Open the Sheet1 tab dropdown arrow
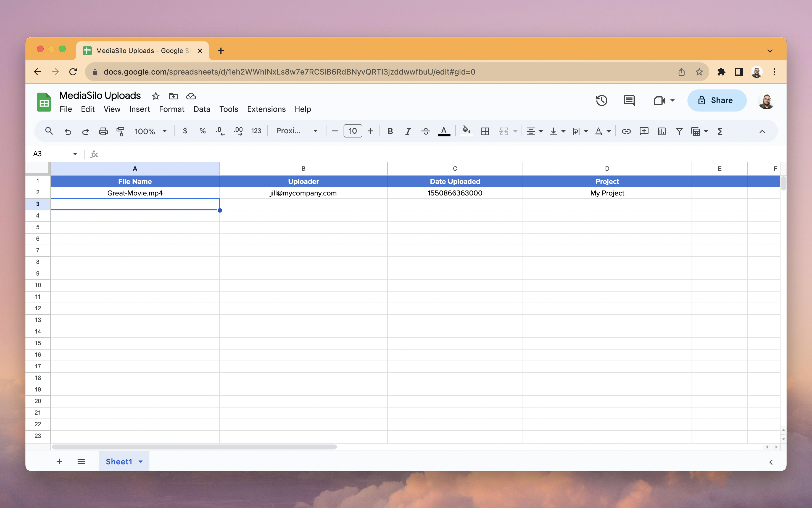This screenshot has height=508, width=812. tap(141, 462)
